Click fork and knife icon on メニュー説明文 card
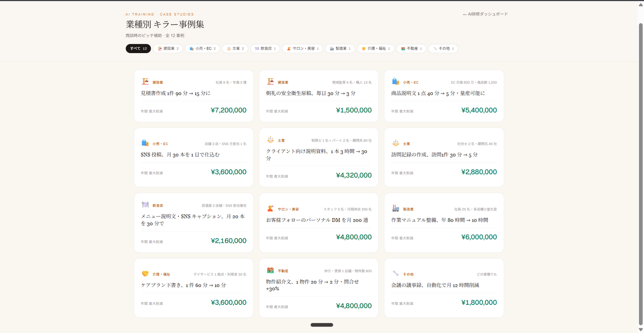Screen dimensions: 644x333 pos(145,205)
